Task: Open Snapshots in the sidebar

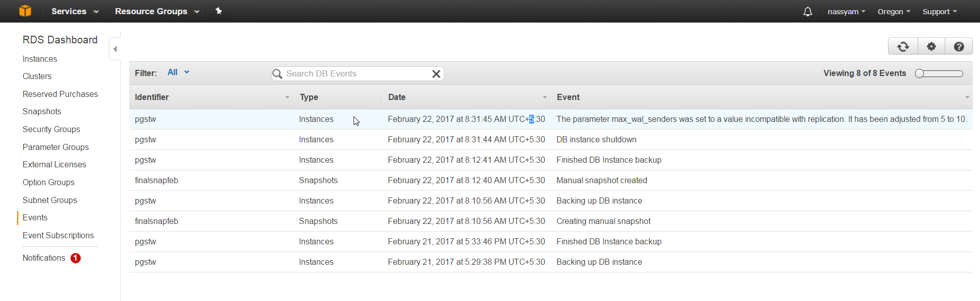Action: coord(42,112)
